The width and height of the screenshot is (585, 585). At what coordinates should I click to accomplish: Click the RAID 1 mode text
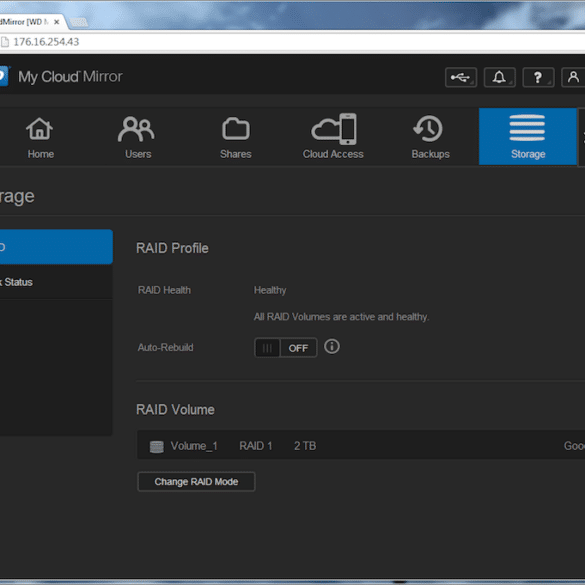(256, 446)
